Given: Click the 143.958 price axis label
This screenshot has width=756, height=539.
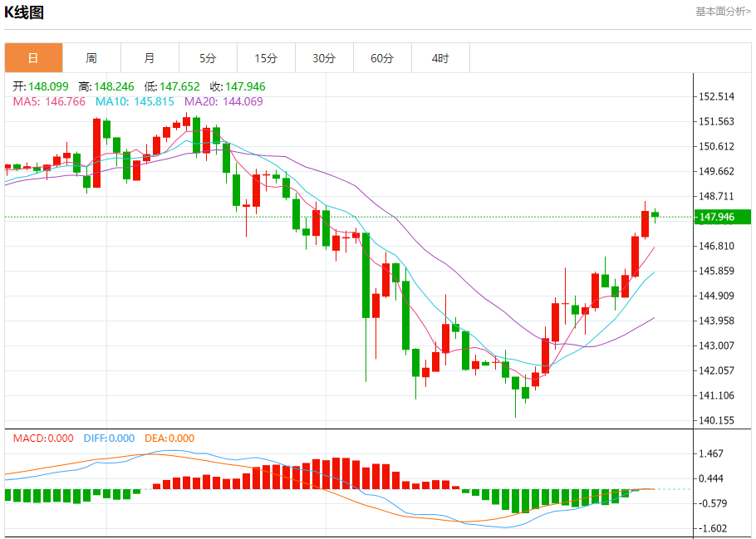Looking at the screenshot, I should coord(716,321).
